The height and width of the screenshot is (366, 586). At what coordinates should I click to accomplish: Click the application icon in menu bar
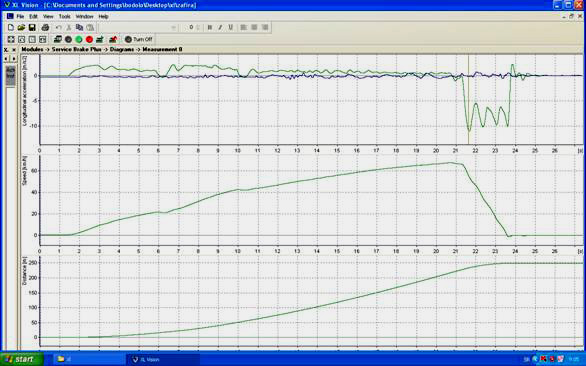[10, 16]
